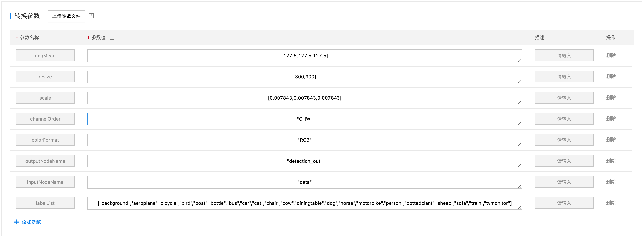The image size is (644, 238).
Task: Click the description field for labelList
Action: [564, 203]
